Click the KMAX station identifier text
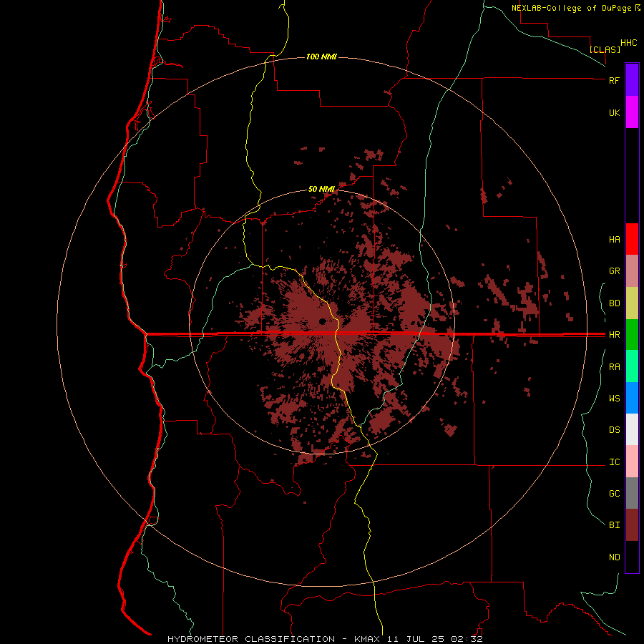 pyautogui.click(x=367, y=639)
